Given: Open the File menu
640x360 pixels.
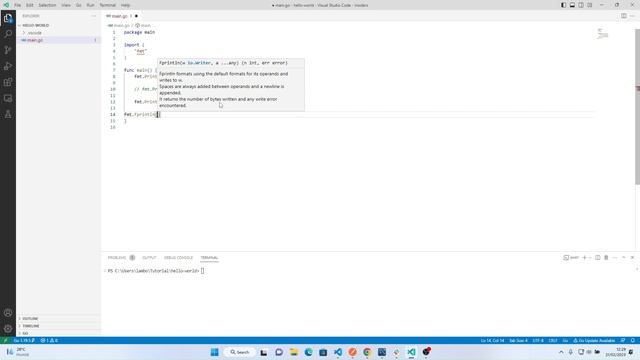Looking at the screenshot, I should pyautogui.click(x=17, y=5).
